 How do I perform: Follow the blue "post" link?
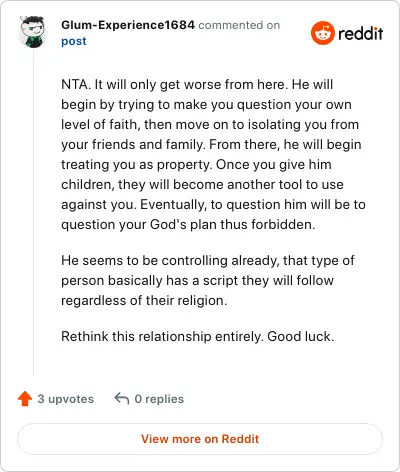[74, 41]
